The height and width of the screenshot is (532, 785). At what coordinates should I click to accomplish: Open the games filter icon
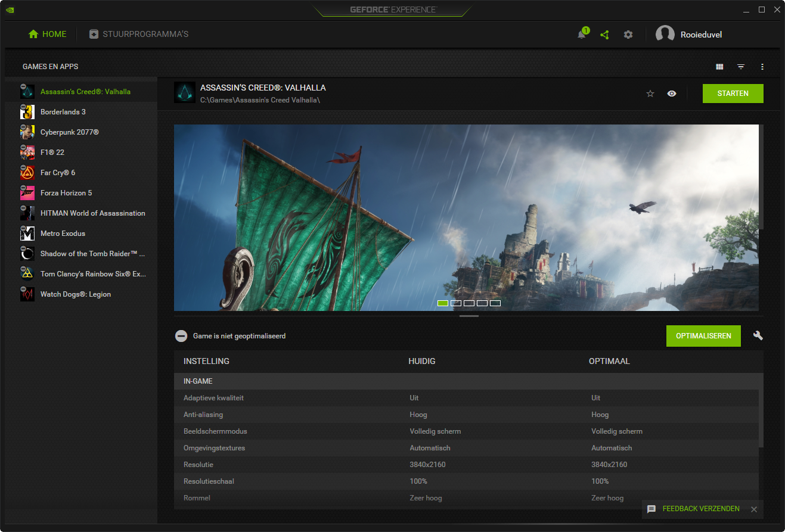tap(741, 67)
